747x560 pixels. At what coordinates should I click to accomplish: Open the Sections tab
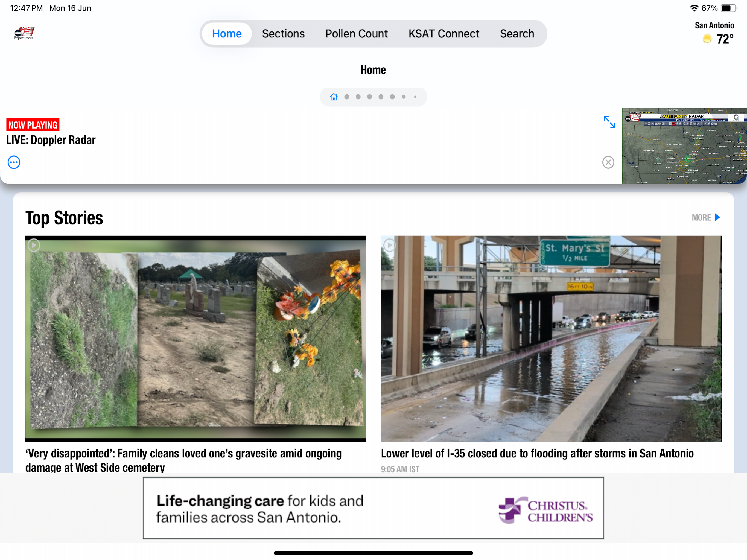click(x=283, y=34)
